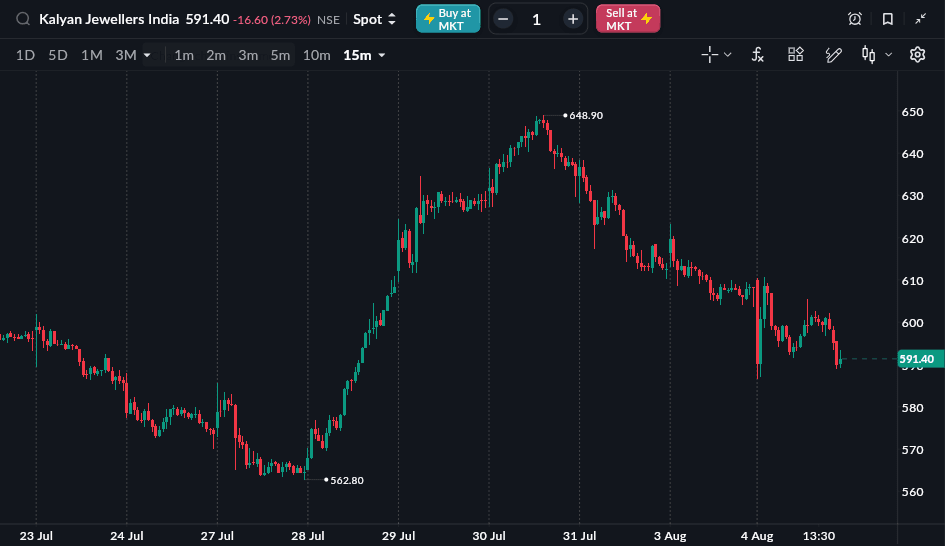The height and width of the screenshot is (546, 945).
Task: Expand the interval dropdown arrow beside 15m
Action: click(381, 55)
